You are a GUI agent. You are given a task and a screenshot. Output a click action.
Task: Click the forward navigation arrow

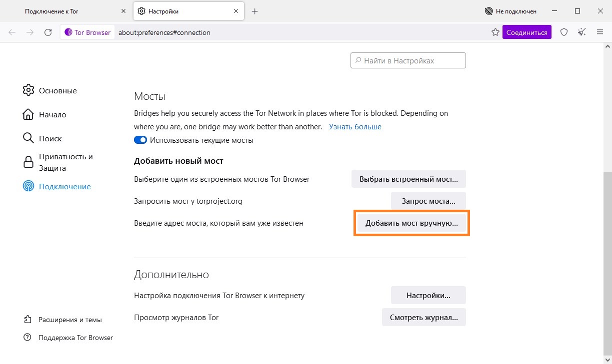click(x=30, y=32)
